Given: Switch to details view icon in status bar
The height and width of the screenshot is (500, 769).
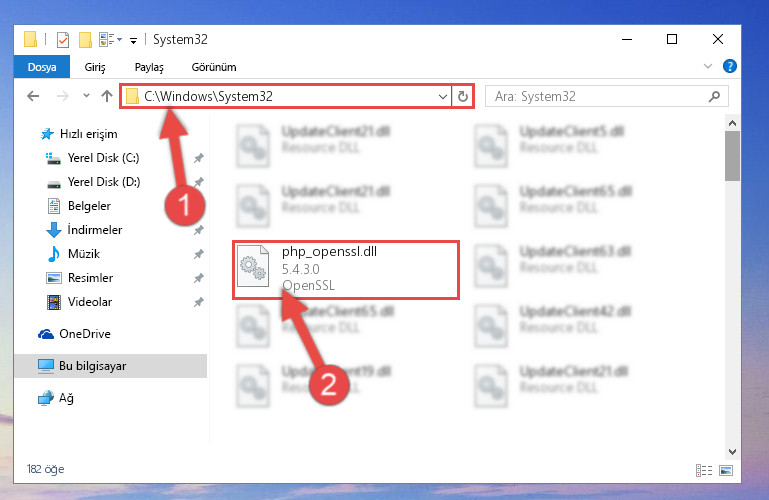Looking at the screenshot, I should [x=704, y=471].
